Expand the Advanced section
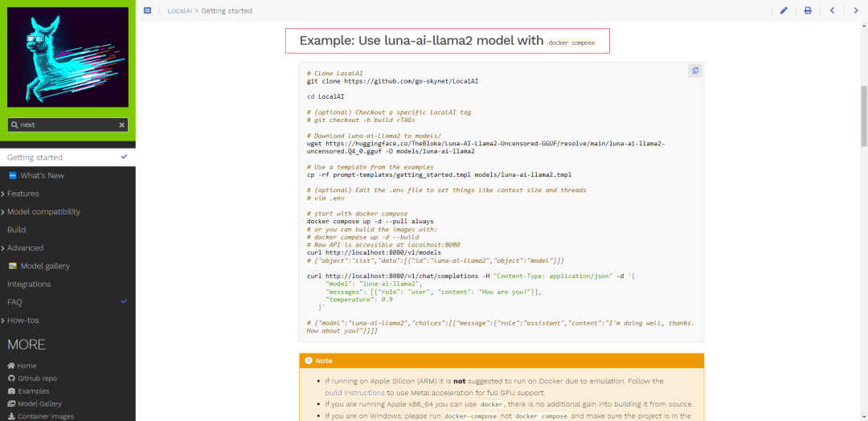Image resolution: width=868 pixels, height=421 pixels. click(3, 247)
